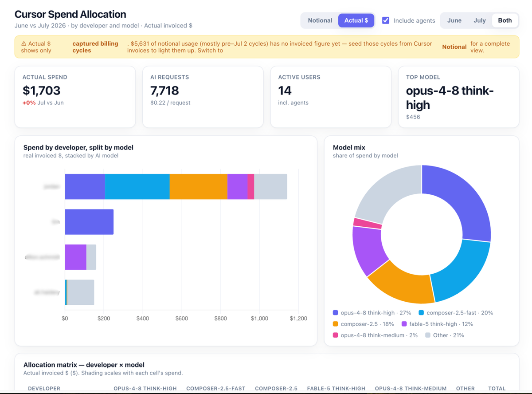Click the second developer's solid indigo bar

tap(89, 222)
